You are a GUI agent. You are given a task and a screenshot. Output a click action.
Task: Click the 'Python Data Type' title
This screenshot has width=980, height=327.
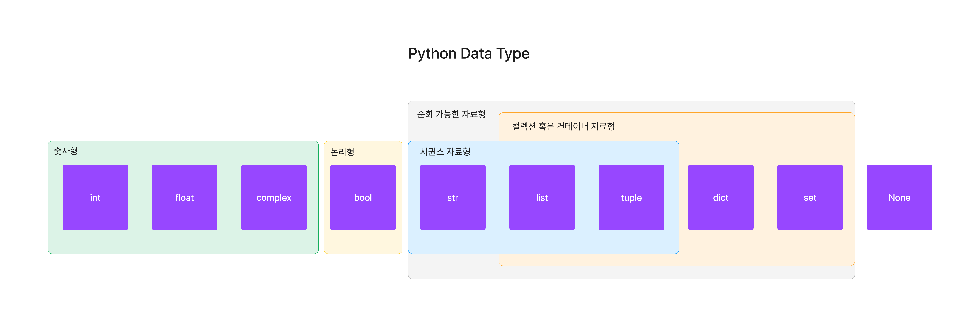[x=469, y=54]
